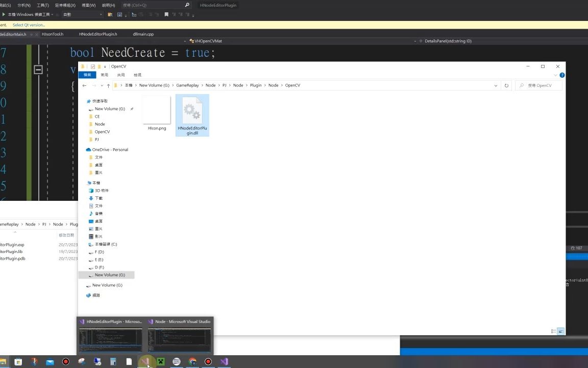
Task: Collapse the code block outlining toggle
Action: coord(38,70)
